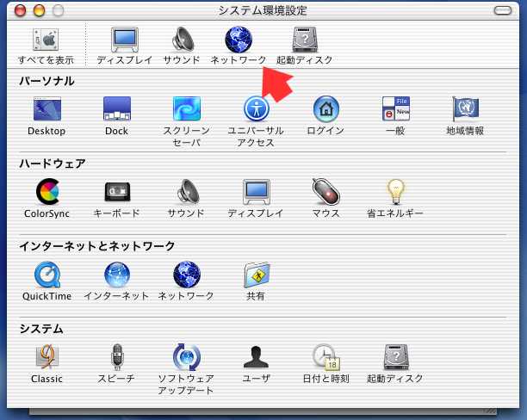The image size is (527, 420).
Task: Open 起動ディスク from the top toolbar
Action: click(304, 40)
